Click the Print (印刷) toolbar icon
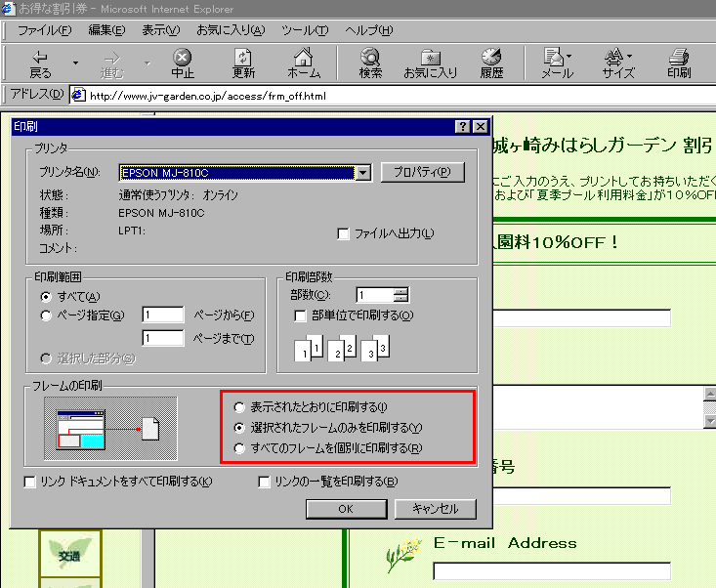 point(679,63)
